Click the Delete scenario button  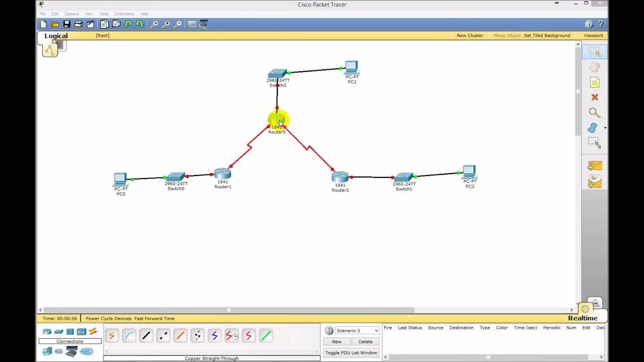[x=365, y=341]
